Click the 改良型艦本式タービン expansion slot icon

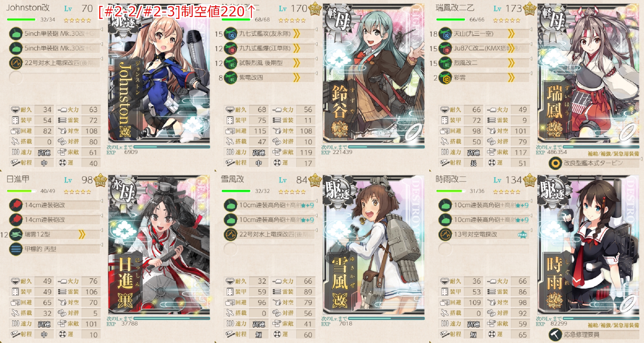click(555, 163)
